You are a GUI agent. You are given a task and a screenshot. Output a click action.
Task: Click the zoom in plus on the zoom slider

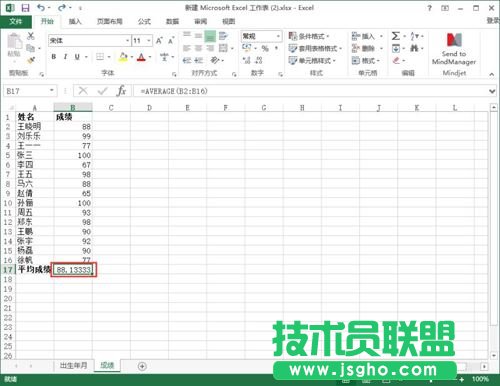[x=462, y=379]
